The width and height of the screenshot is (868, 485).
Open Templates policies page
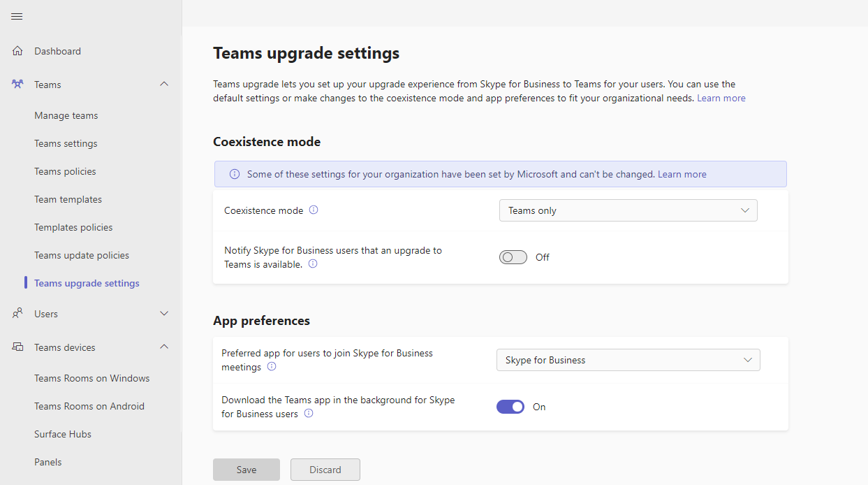pyautogui.click(x=73, y=227)
